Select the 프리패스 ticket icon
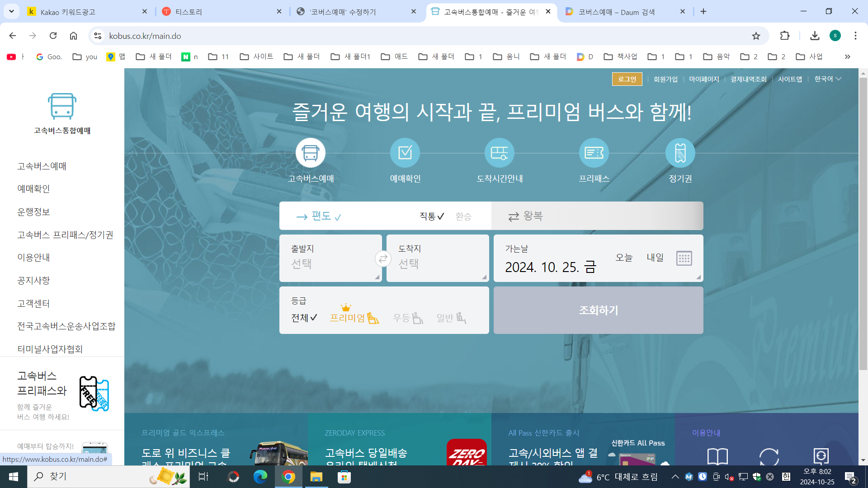The height and width of the screenshot is (488, 868). (x=594, y=153)
